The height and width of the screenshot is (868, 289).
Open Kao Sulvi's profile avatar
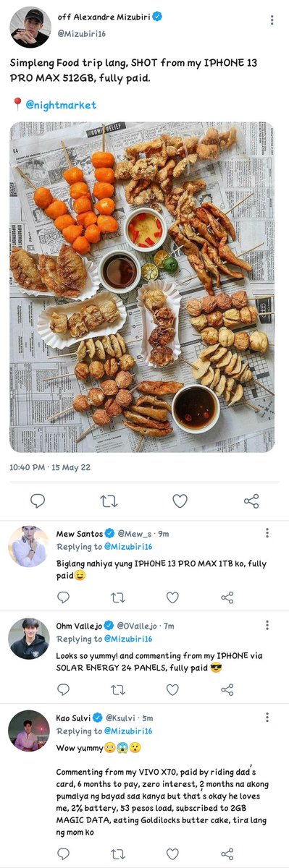pos(29,731)
